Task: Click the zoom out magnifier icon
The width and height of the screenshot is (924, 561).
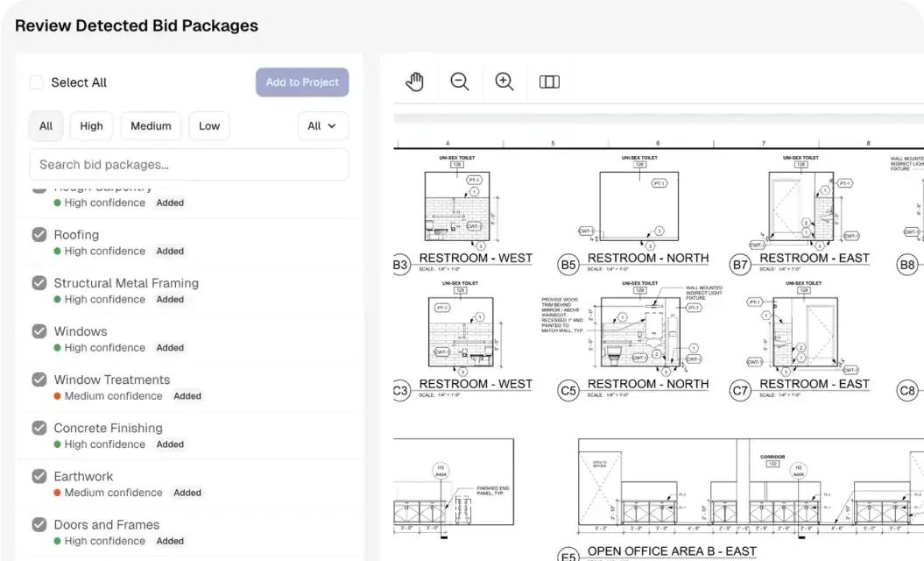Action: tap(460, 82)
